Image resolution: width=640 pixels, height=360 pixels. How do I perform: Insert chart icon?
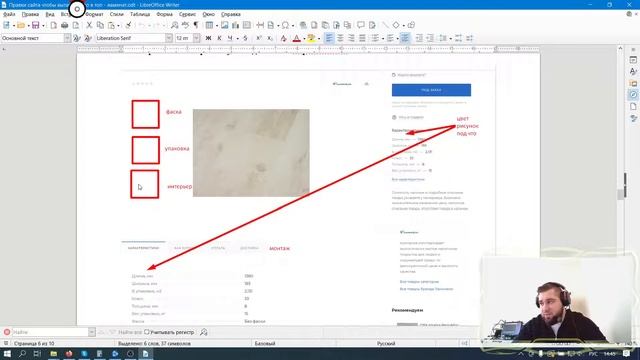click(236, 25)
